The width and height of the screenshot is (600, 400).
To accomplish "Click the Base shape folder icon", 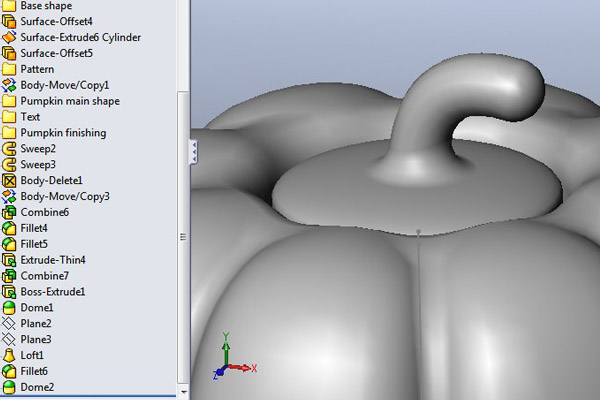I will coord(9,6).
